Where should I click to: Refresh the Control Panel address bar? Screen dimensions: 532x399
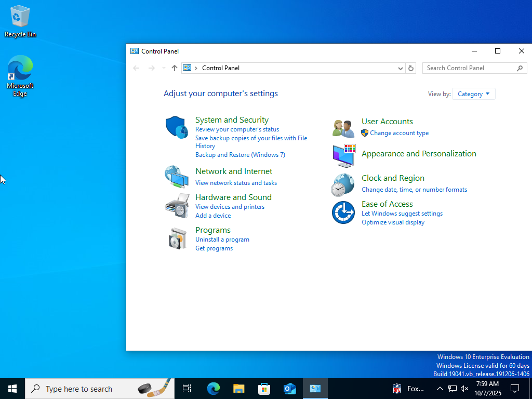click(x=411, y=68)
